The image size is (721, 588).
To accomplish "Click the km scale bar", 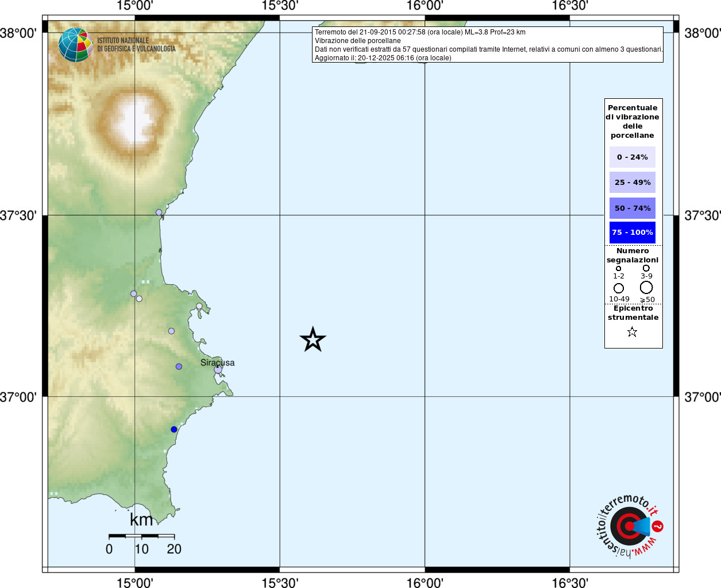I will pos(141,536).
